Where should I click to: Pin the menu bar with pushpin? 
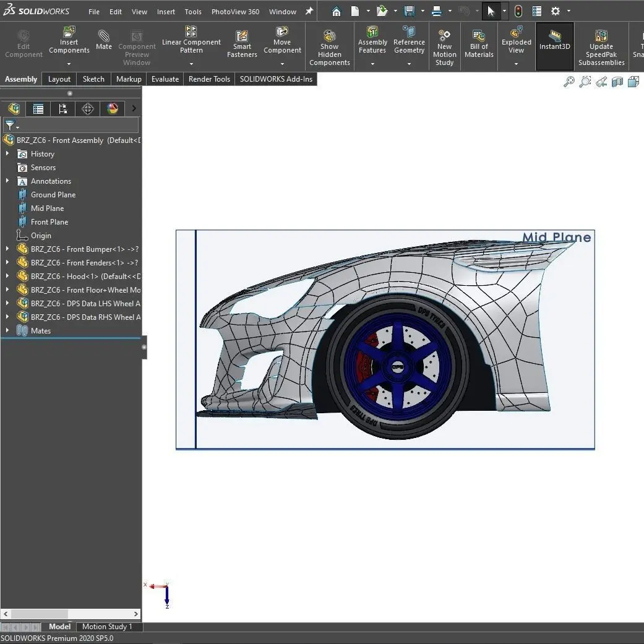tap(309, 11)
